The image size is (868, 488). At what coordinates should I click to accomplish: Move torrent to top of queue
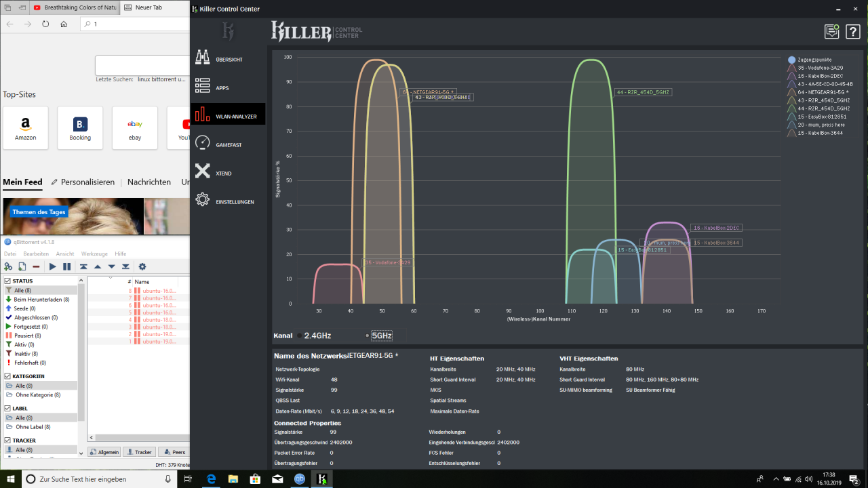point(83,266)
